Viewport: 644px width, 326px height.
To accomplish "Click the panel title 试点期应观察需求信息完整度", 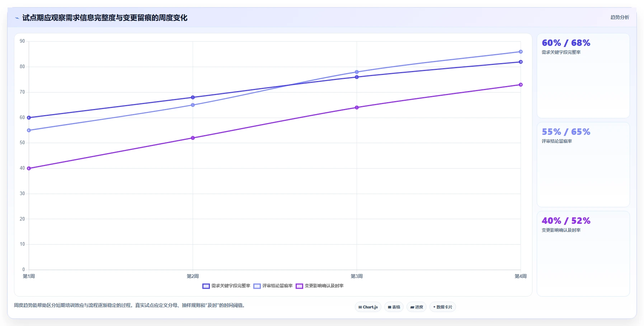I will point(105,18).
